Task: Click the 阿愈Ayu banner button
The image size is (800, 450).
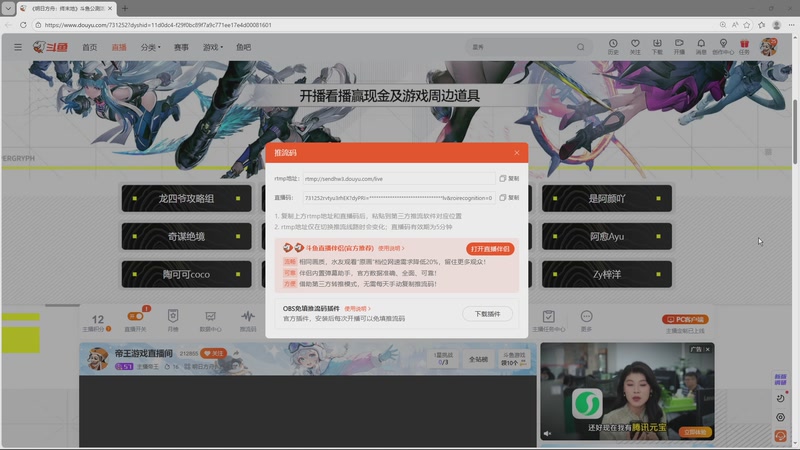Action: coord(607,236)
